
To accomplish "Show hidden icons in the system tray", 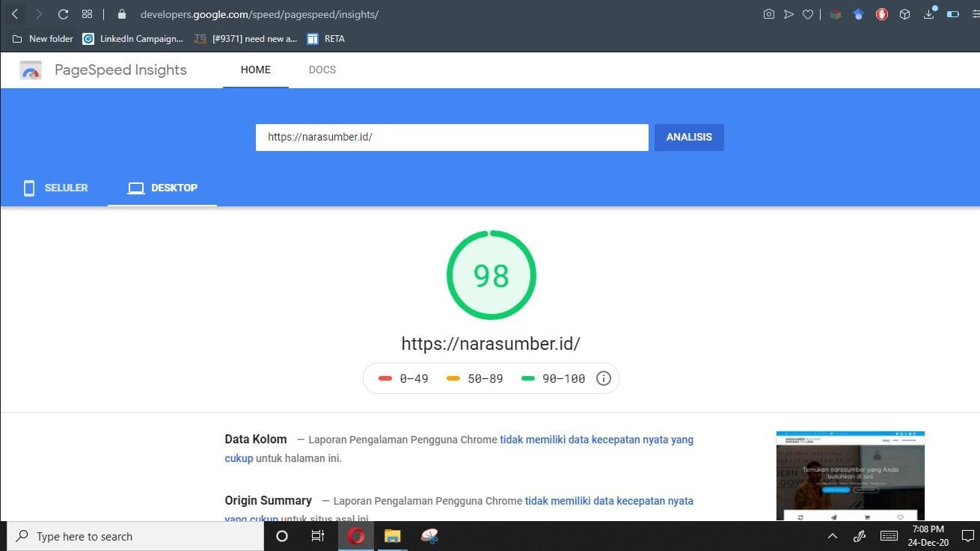I will [x=832, y=536].
